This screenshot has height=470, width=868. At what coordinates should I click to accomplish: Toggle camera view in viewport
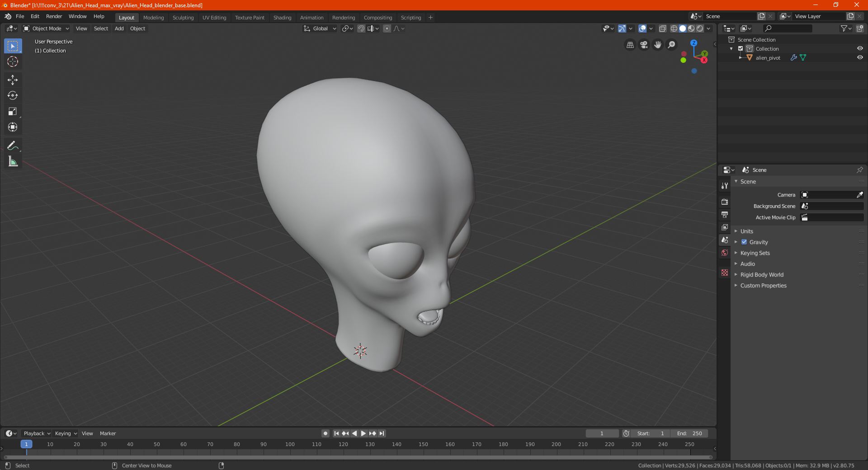(x=644, y=45)
